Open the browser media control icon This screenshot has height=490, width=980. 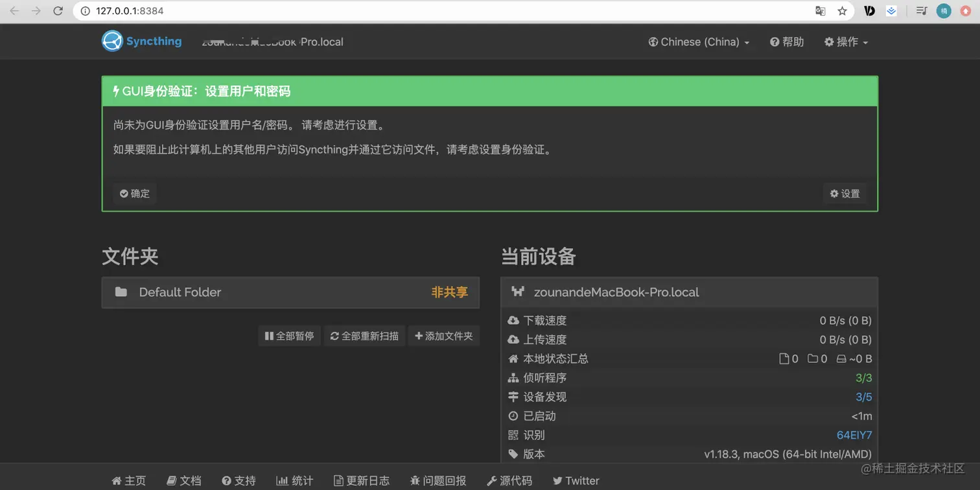pos(921,11)
